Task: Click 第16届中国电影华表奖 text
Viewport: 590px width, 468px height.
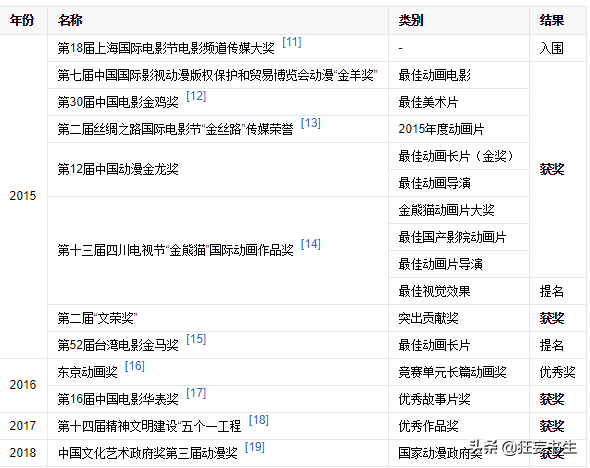Action: (118, 400)
